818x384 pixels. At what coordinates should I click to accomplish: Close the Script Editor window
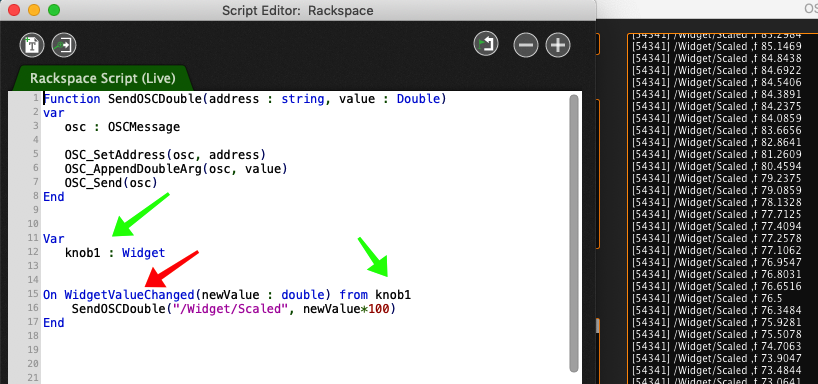(x=14, y=10)
